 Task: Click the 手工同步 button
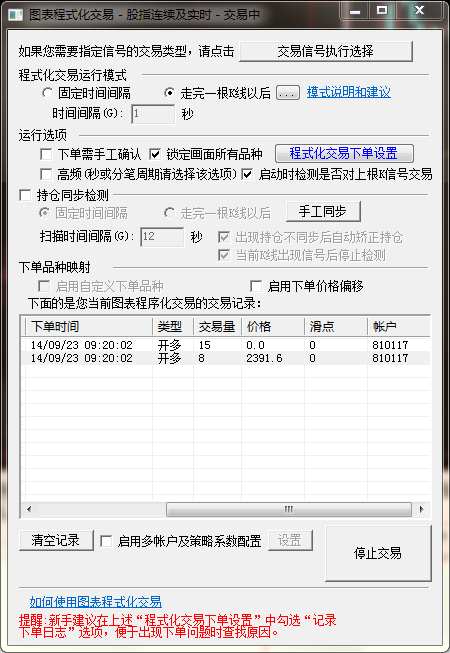323,212
